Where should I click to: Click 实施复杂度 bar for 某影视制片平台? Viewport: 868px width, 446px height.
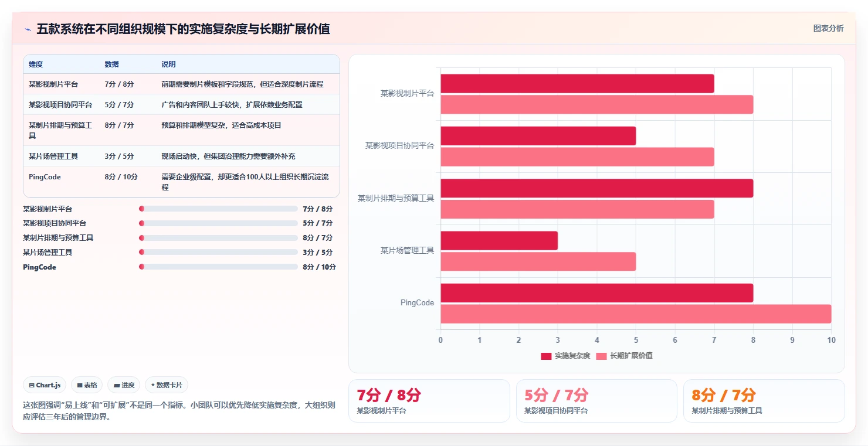577,84
